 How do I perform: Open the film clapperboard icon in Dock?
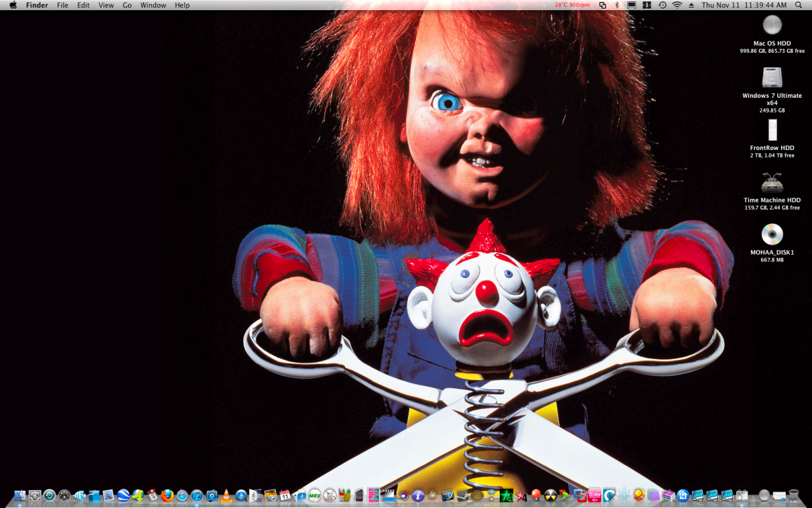tap(388, 495)
